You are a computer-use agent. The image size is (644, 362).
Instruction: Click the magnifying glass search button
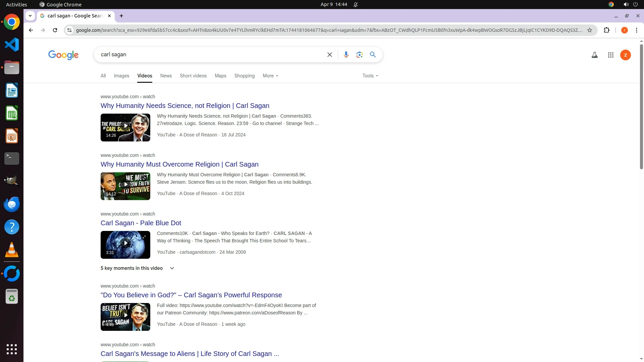click(x=373, y=55)
